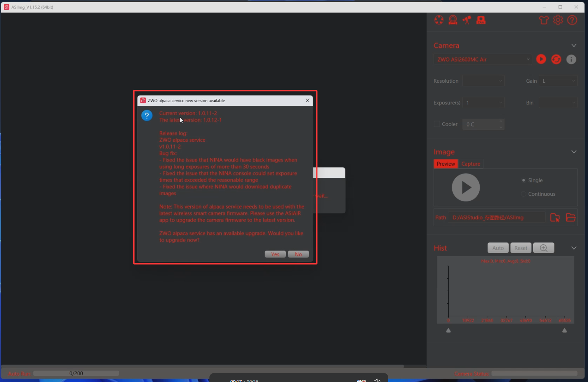Choose save path with folder-cursor icon
Screen dimensions: 588x382
[x=555, y=217]
